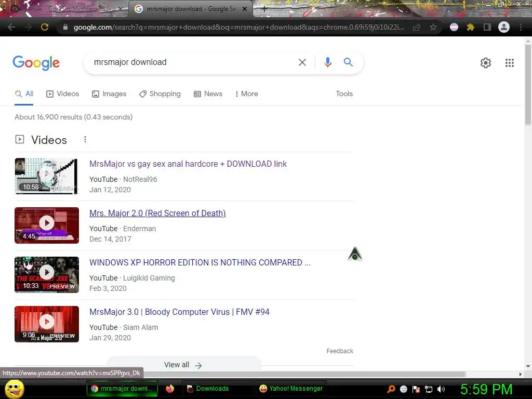Viewport: 532px width, 399px height.
Task: Select the mrsmajor downl... Chrome taskbar item
Action: pos(122,389)
